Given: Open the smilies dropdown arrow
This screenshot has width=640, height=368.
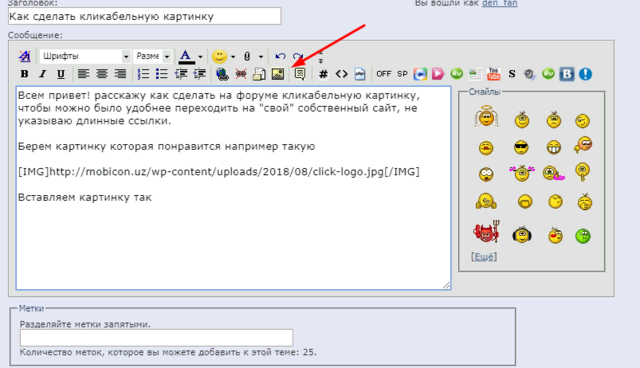Looking at the screenshot, I should tap(233, 57).
